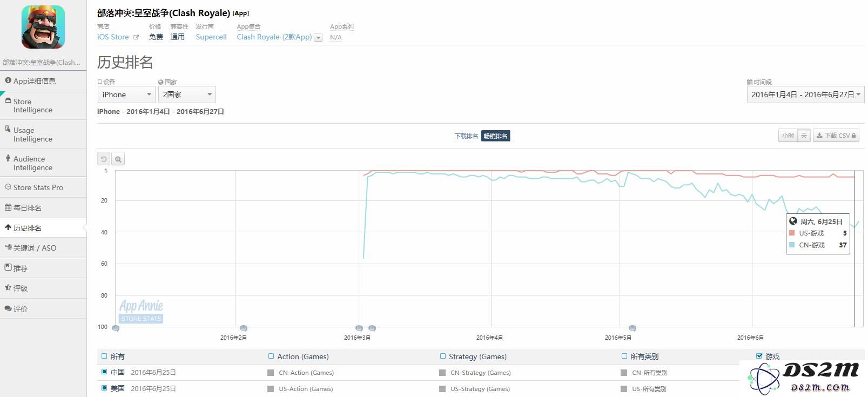Click the CN-Action (Games) color swatch

(271, 373)
